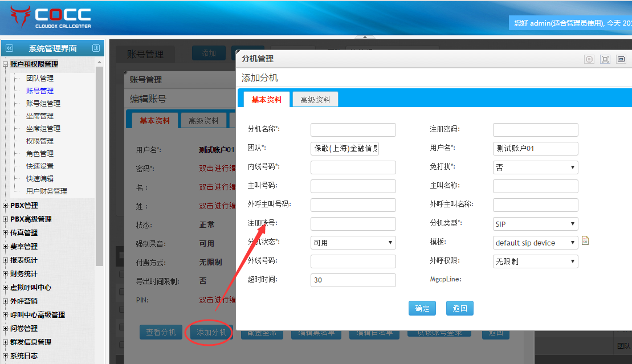Open the 分机状态 dropdown
Screen dimensions: 632x364
pos(353,243)
